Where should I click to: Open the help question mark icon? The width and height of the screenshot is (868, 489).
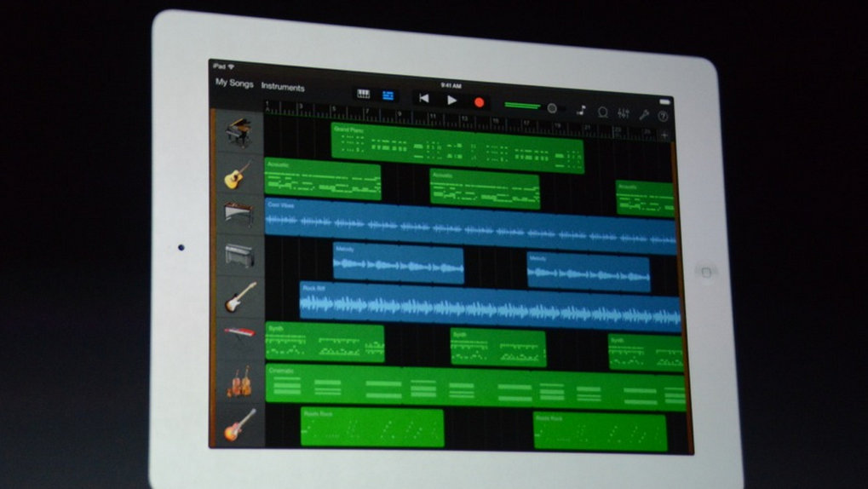(x=663, y=116)
